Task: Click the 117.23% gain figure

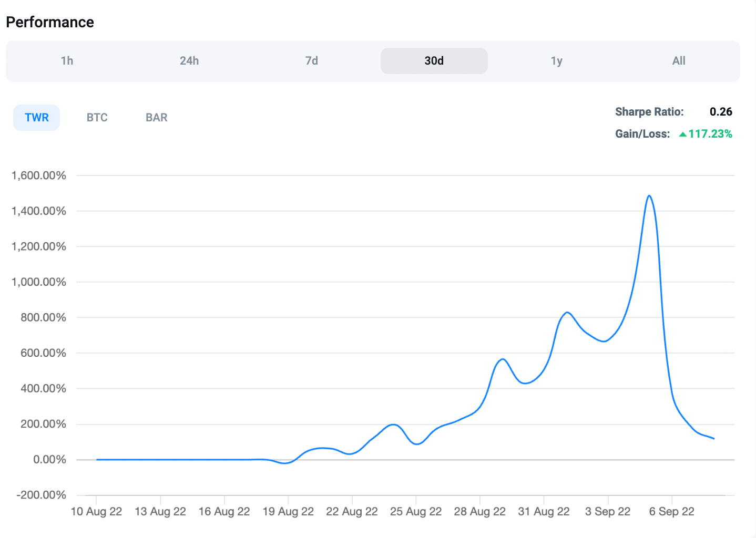Action: click(x=710, y=134)
